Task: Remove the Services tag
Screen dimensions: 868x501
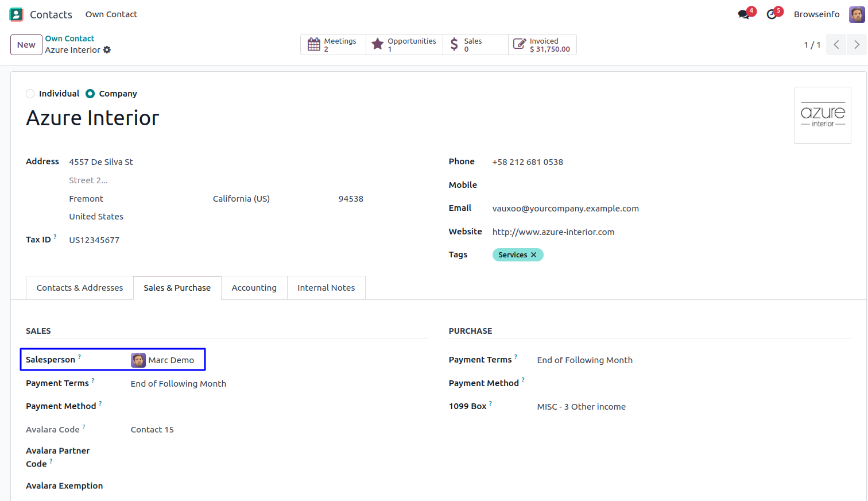Action: tap(533, 255)
